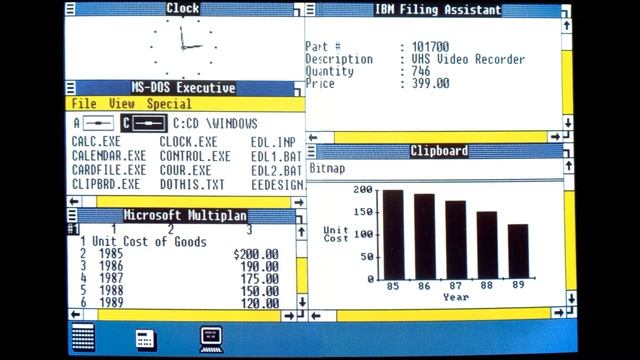Click the Unit Cost of Goods cell
Screen dimensions: 640x360
tap(149, 242)
